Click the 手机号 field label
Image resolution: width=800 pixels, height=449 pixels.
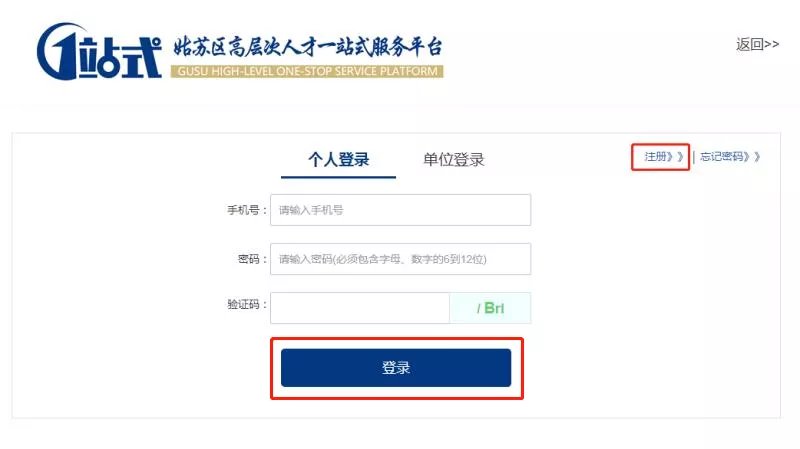(246, 211)
